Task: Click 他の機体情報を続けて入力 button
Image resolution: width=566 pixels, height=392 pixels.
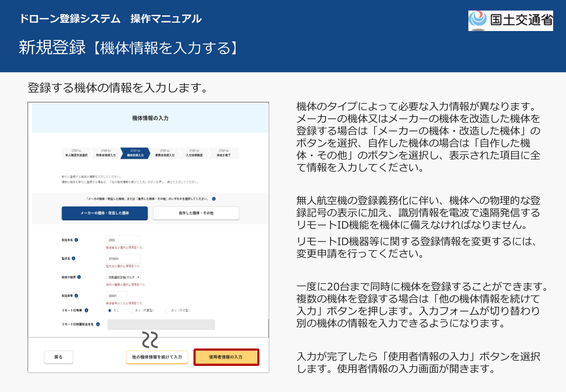Action: coord(157,357)
